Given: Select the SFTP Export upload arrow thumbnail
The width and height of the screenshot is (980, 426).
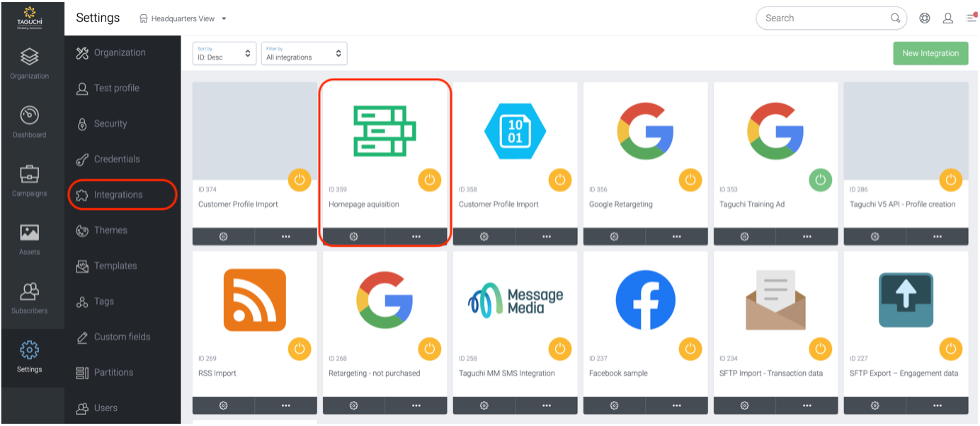Looking at the screenshot, I should click(906, 300).
